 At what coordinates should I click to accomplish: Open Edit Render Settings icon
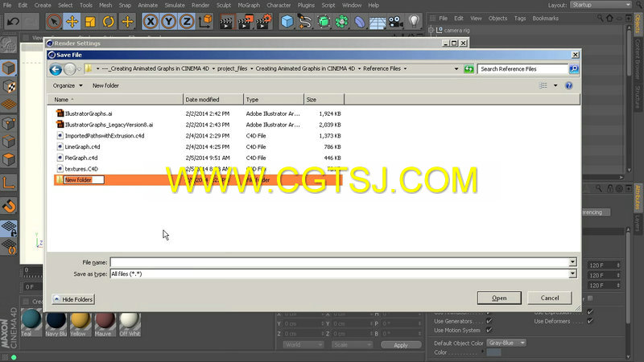coord(264,22)
